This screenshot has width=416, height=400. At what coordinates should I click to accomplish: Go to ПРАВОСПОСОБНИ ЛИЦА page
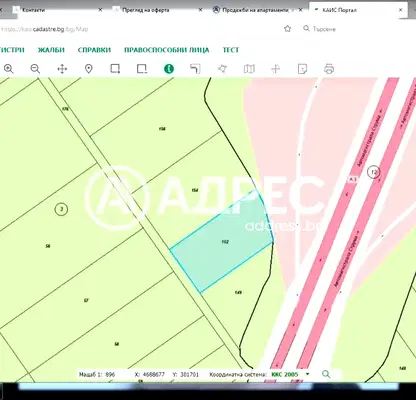(x=167, y=50)
